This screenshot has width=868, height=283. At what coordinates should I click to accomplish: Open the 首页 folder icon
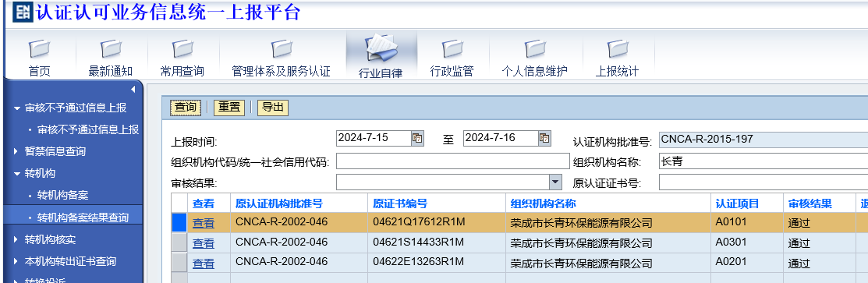[x=39, y=49]
